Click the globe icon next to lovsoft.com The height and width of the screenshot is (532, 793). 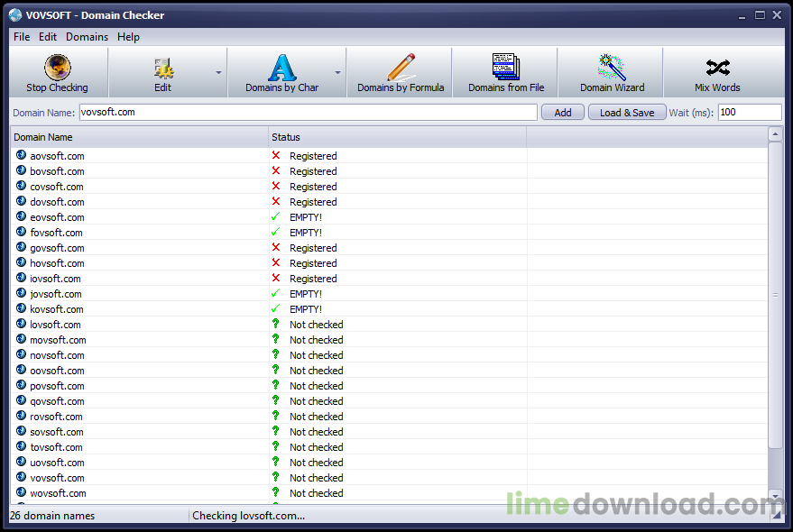21,324
